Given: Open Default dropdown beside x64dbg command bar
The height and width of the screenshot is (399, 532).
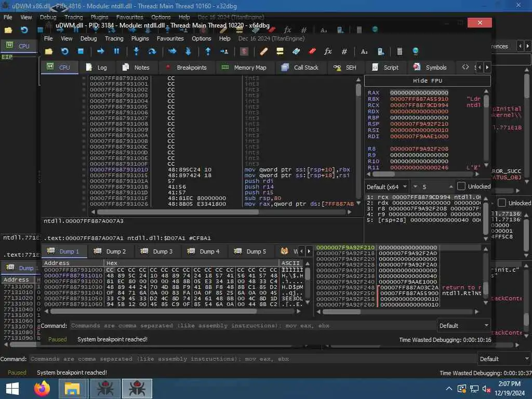Looking at the screenshot, I should (464, 326).
